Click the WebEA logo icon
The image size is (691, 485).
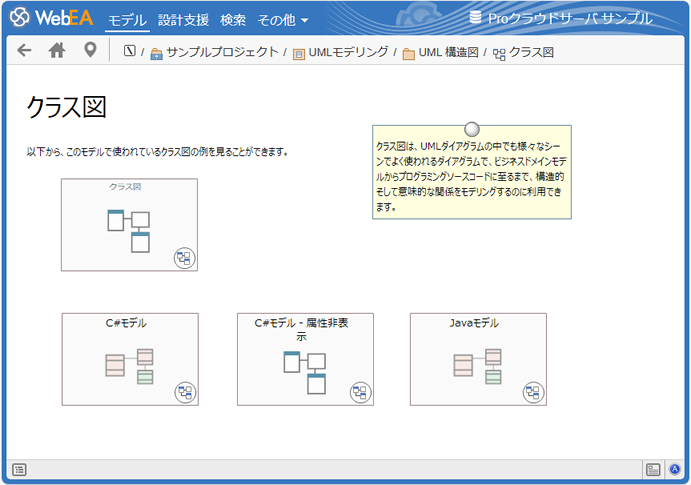pyautogui.click(x=20, y=17)
